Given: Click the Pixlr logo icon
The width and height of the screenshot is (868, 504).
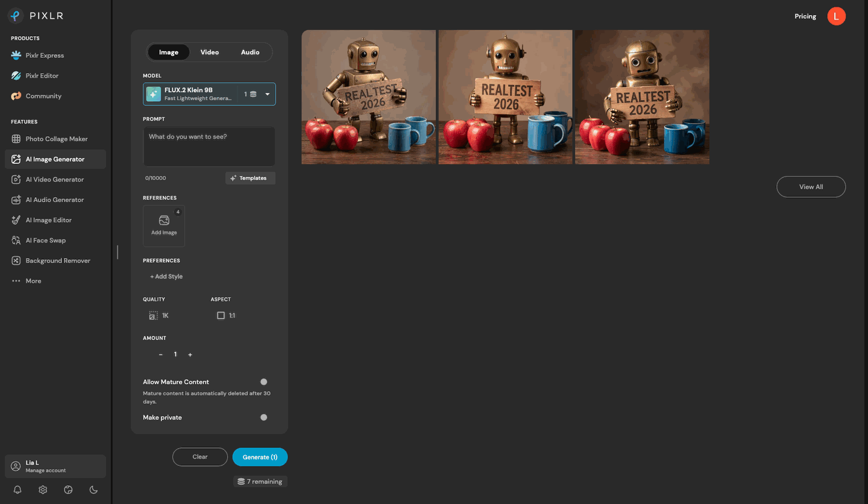Looking at the screenshot, I should click(x=16, y=16).
